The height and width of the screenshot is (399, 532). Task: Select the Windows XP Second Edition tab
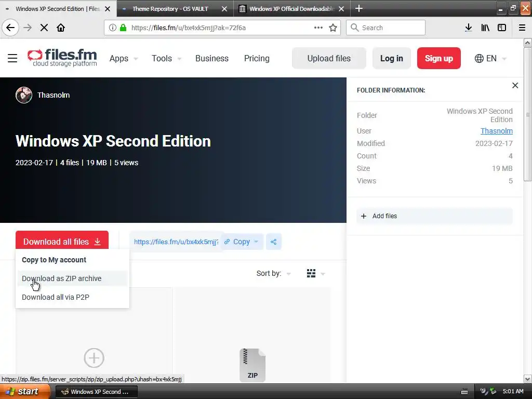(x=58, y=9)
